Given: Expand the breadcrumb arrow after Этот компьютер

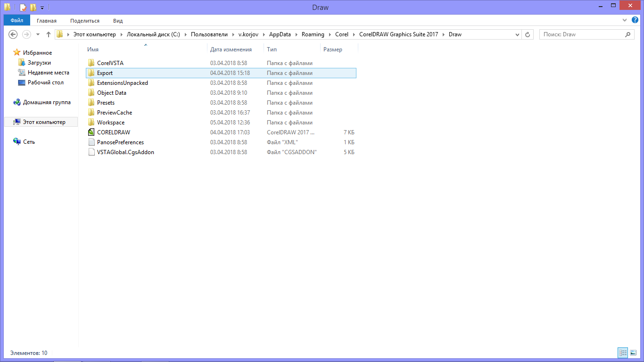Looking at the screenshot, I should coord(121,34).
